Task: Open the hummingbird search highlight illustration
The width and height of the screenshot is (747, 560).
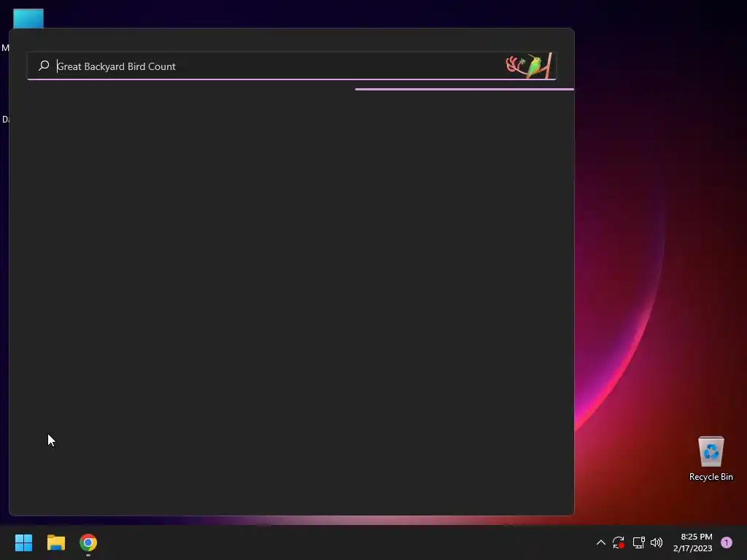Action: [529, 66]
